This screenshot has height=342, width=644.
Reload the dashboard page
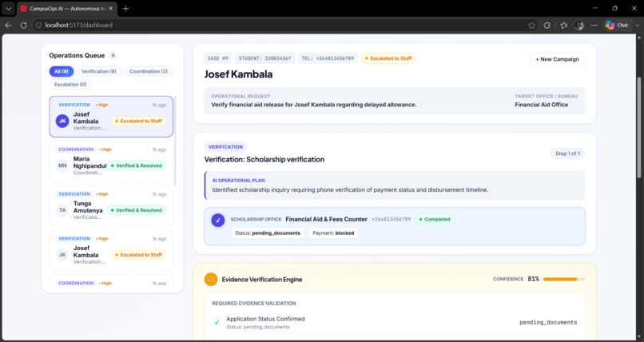click(x=23, y=25)
